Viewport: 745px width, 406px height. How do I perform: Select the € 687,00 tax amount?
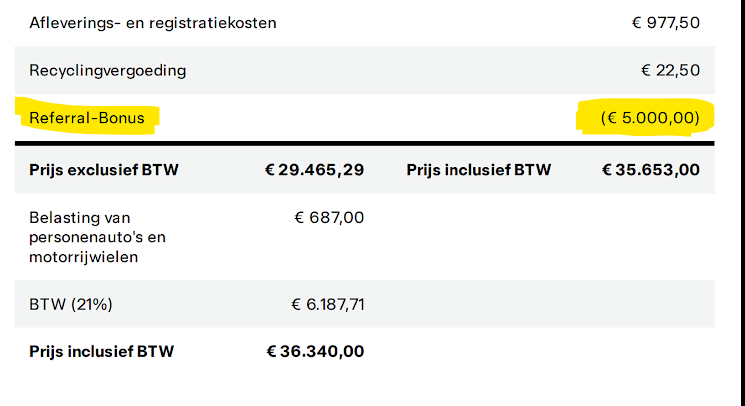coord(329,218)
